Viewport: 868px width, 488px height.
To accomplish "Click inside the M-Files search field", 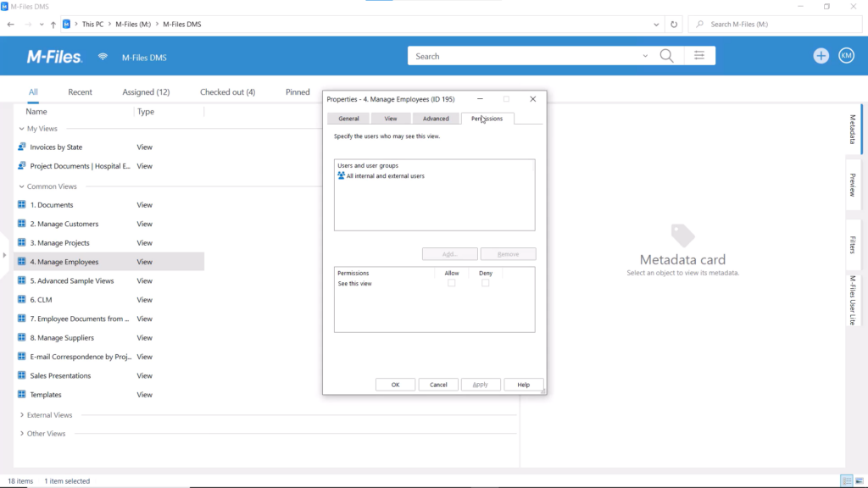I will 526,55.
